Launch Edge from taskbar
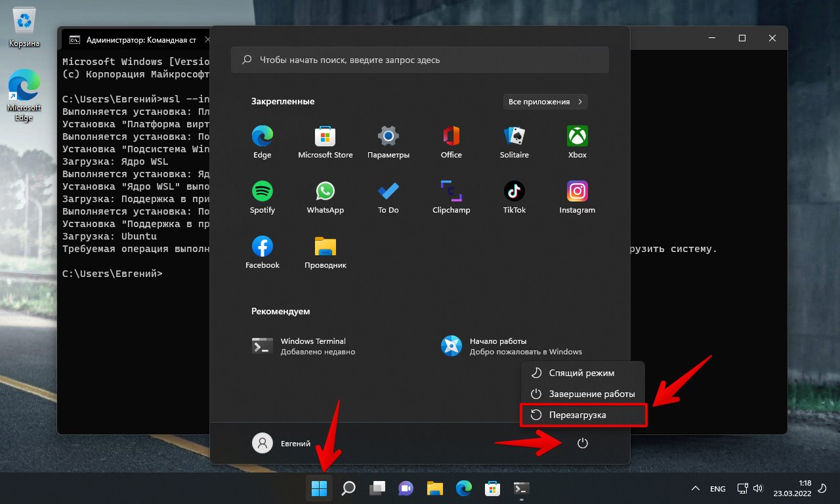Screen dimensions: 840x504 pyautogui.click(x=464, y=488)
